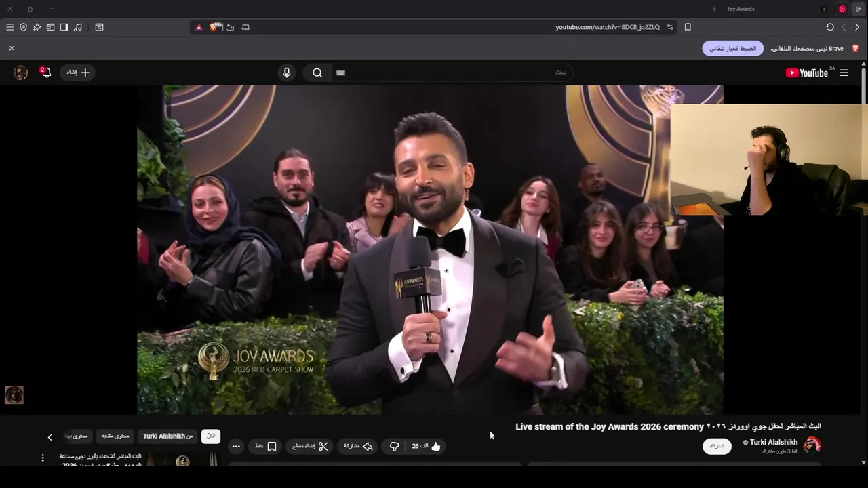Switch to the dark avatar pinned tab
This screenshot has width=868, height=488.
tap(824, 9)
